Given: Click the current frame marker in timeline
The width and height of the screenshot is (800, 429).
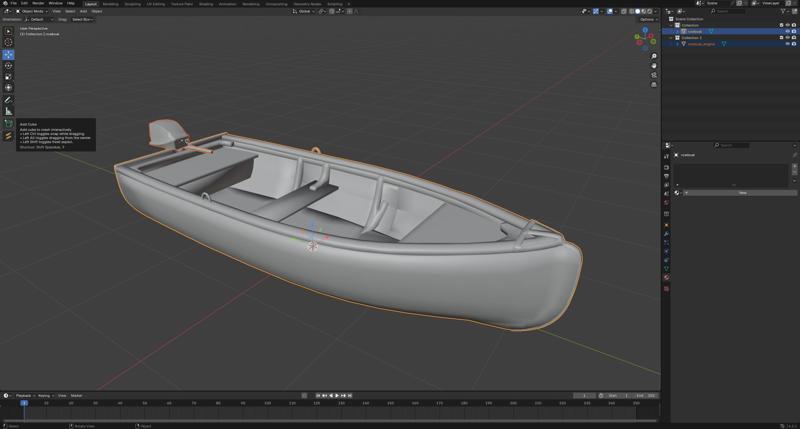Looking at the screenshot, I should 24,403.
